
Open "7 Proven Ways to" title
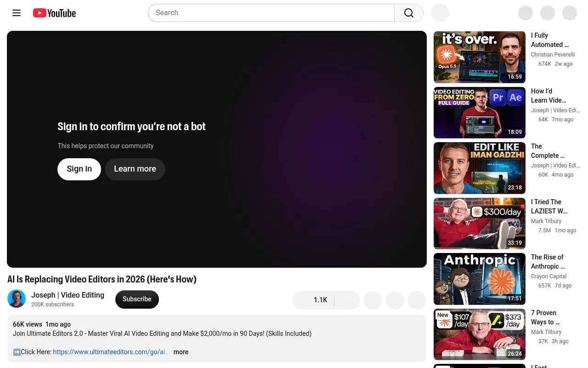pyautogui.click(x=545, y=317)
